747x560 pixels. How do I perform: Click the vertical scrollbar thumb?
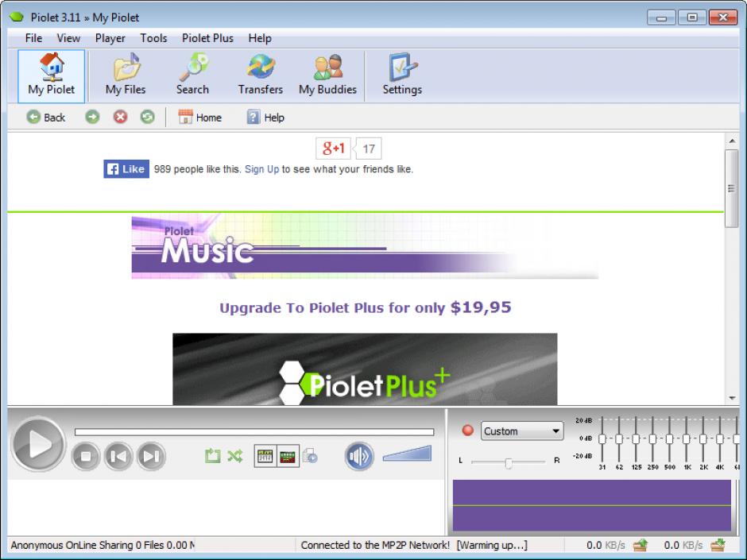click(732, 188)
